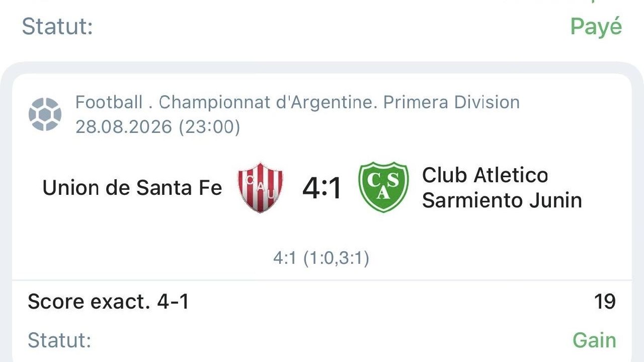The image size is (644, 362).
Task: Click the Payé status at top
Action: pyautogui.click(x=596, y=27)
